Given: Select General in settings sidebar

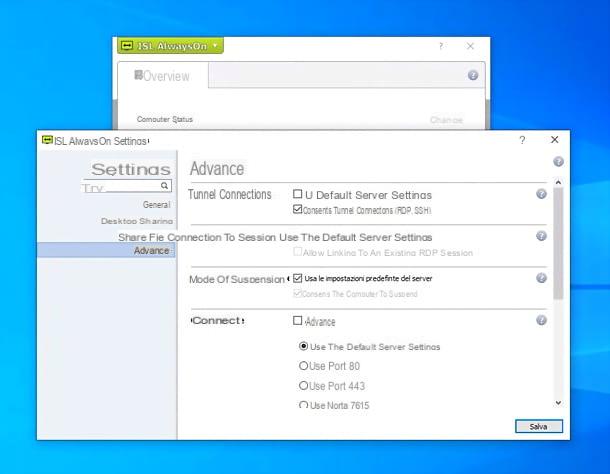Looking at the screenshot, I should point(156,204).
